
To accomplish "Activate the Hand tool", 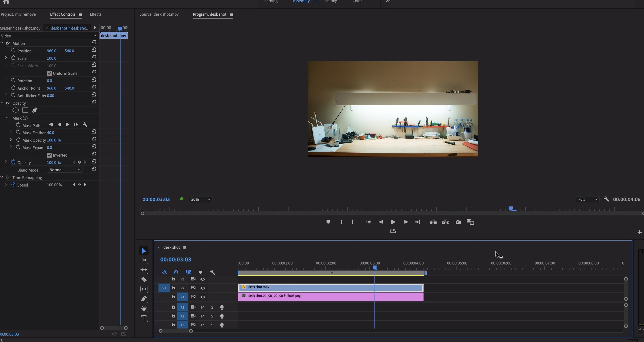I will 144,308.
